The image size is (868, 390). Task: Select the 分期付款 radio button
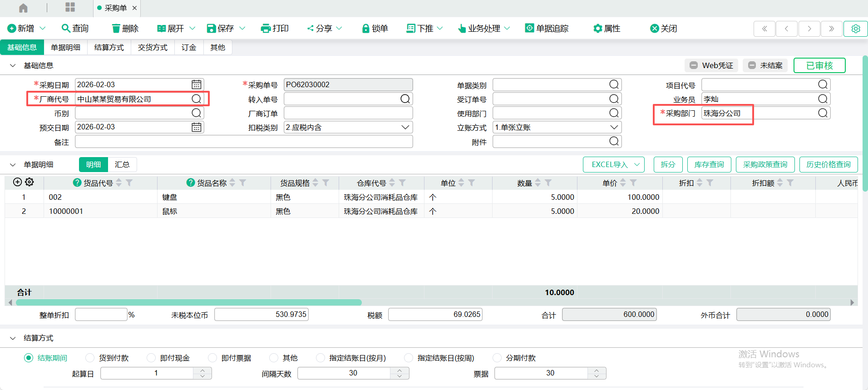(x=497, y=358)
